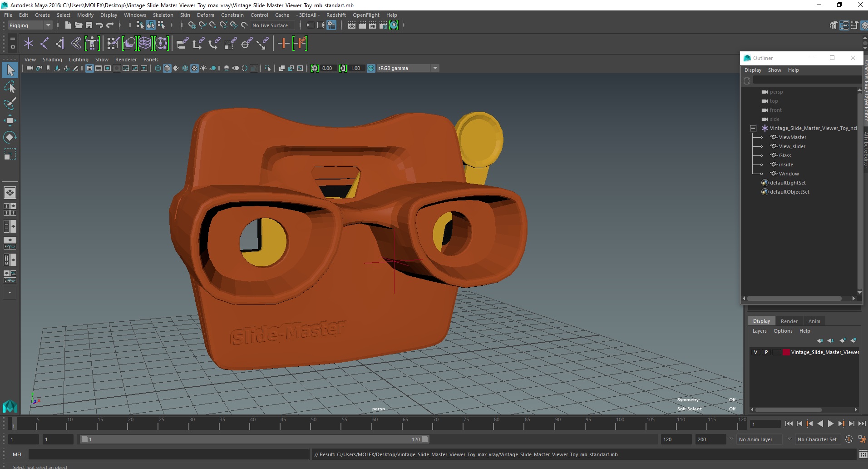Play animation forward

coord(830,424)
